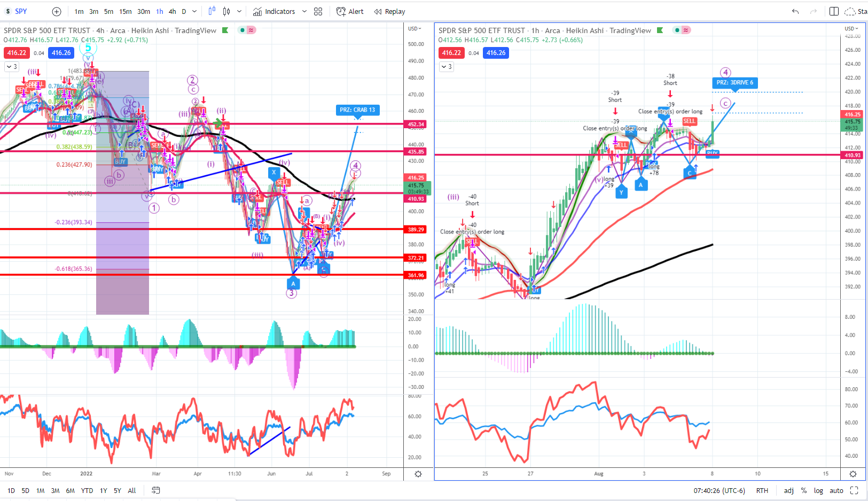The width and height of the screenshot is (868, 501).
Task: Select the 15m timeframe
Action: [x=126, y=11]
